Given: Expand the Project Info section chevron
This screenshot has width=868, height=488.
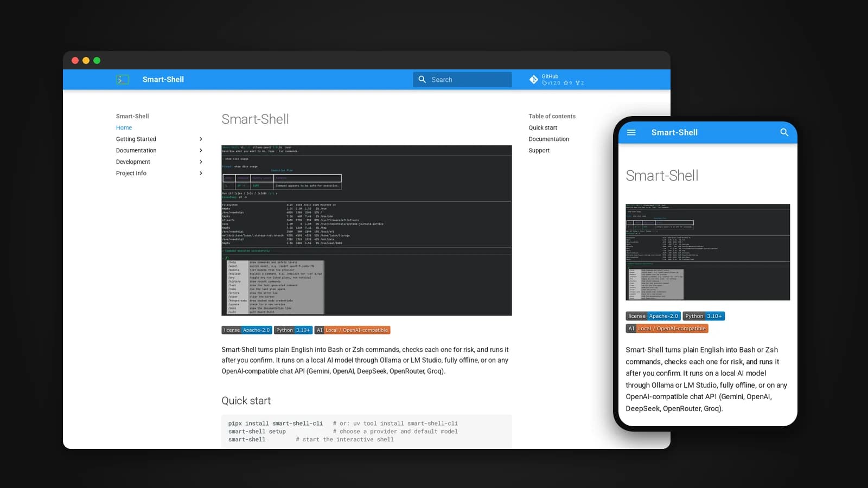Looking at the screenshot, I should coord(201,174).
